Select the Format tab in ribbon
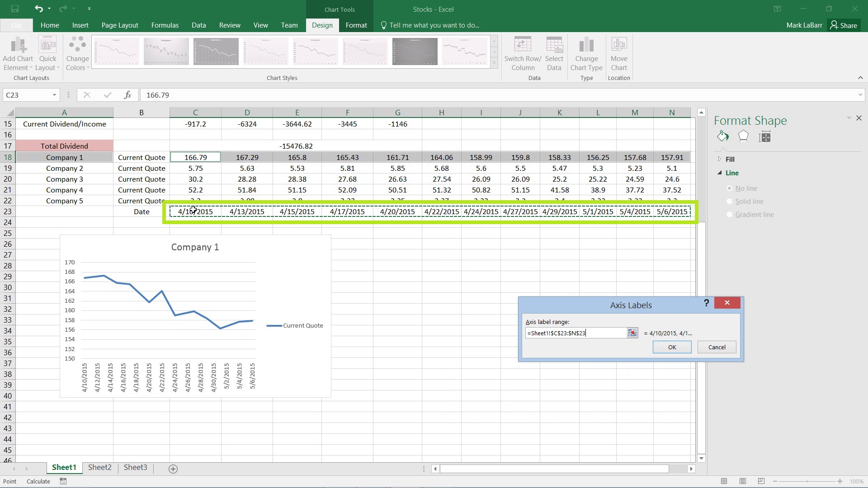 coord(356,25)
